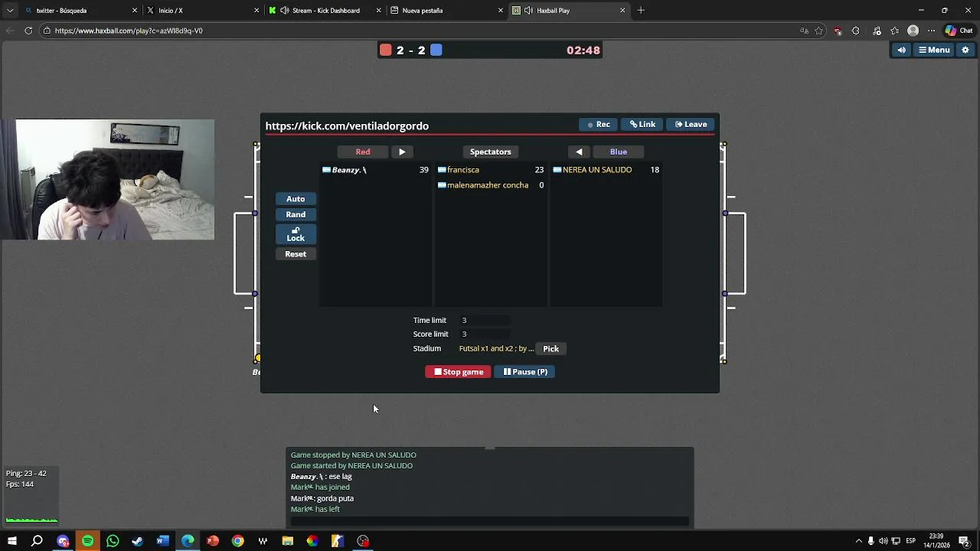Switch to Stream - Kick Dashboard tab

click(x=325, y=10)
